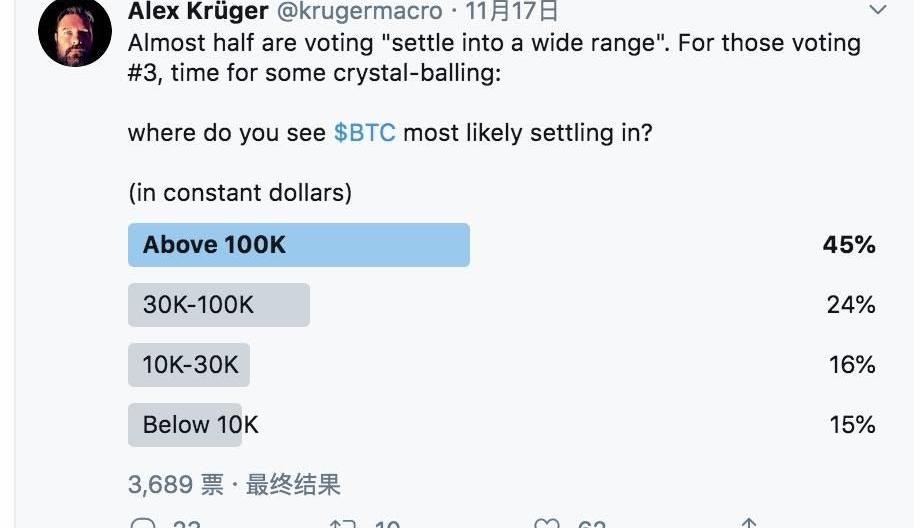The height and width of the screenshot is (528, 922).
Task: Open Alex Krüger's profile avatar
Action: point(74,31)
